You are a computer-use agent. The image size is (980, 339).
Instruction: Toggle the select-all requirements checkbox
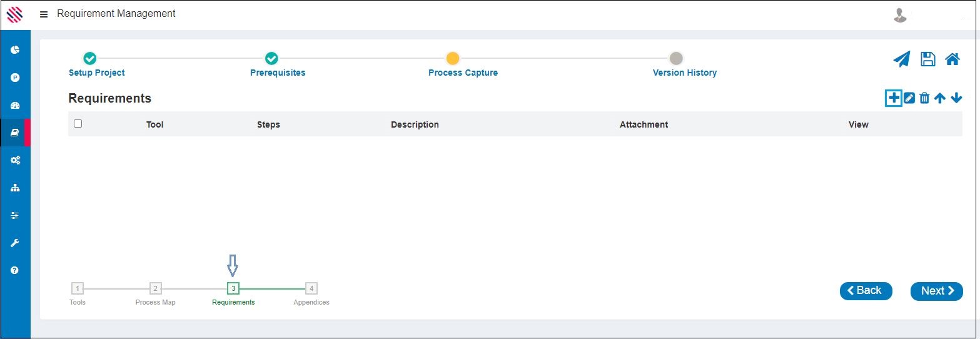coord(78,124)
